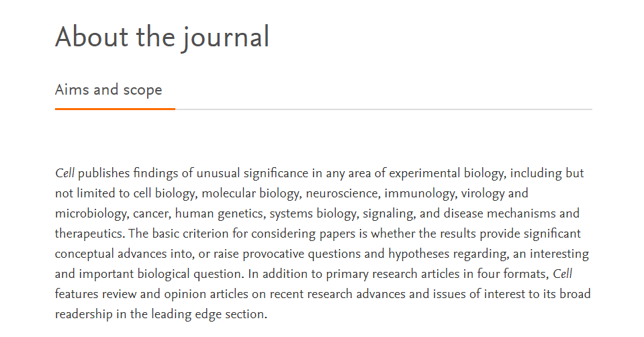
Task: Click the word microbiology
Action: point(91,214)
